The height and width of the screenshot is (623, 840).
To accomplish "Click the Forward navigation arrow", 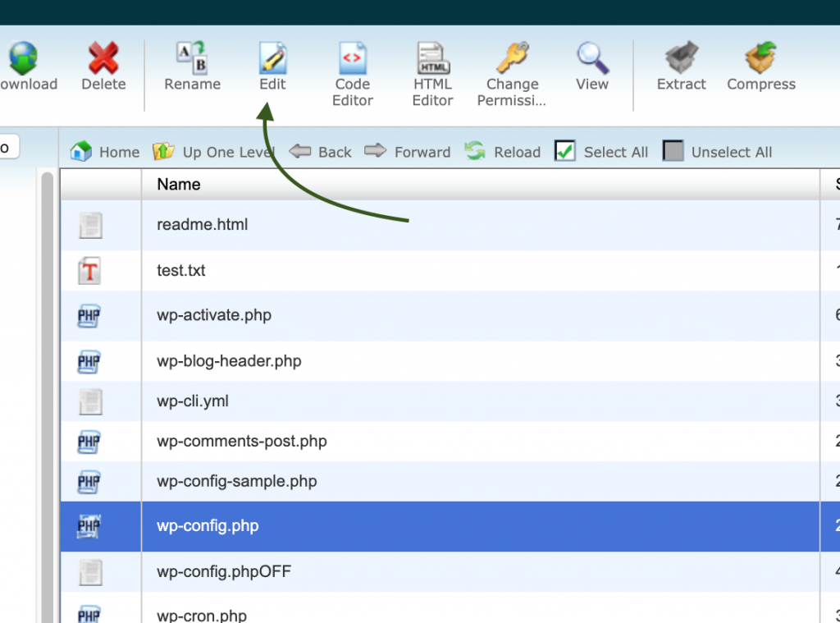I will [x=408, y=151].
